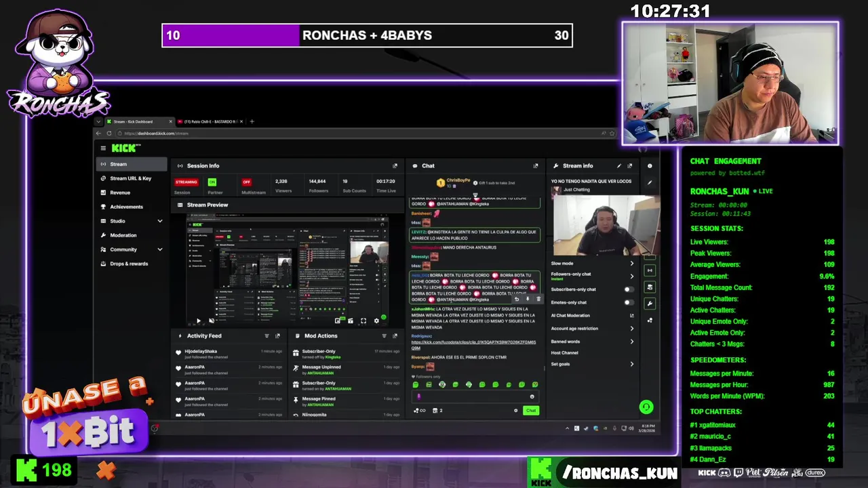Show hidden icons in Windows system tray
The image size is (868, 488).
pos(568,428)
